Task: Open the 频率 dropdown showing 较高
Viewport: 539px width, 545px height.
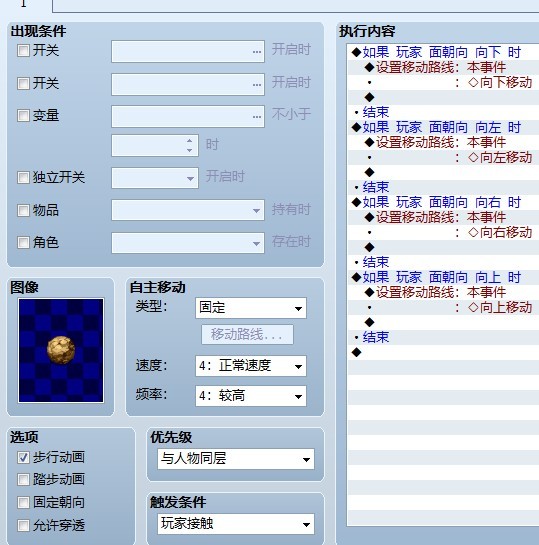Action: [251, 396]
